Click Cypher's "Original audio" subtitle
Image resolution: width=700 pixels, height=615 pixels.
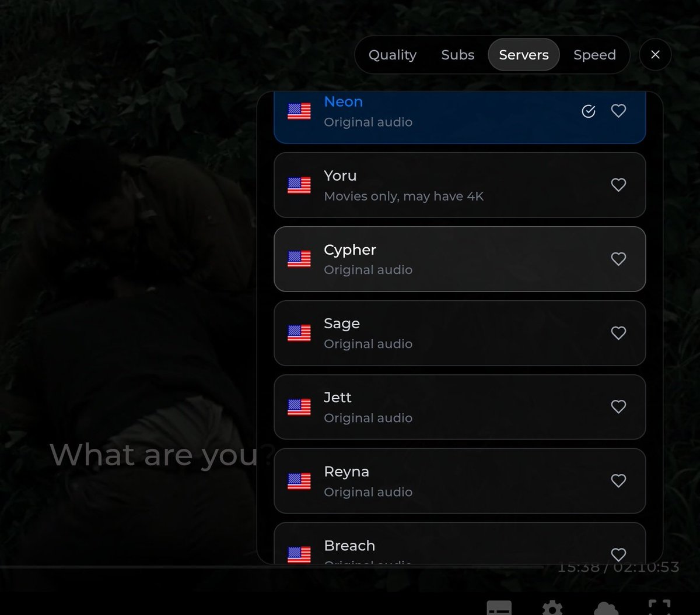point(368,270)
